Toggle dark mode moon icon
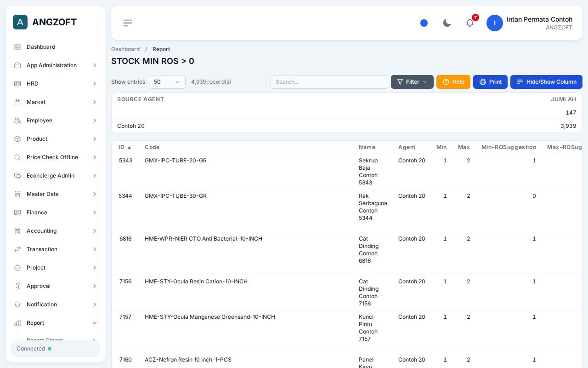The width and height of the screenshot is (588, 368). tap(447, 23)
